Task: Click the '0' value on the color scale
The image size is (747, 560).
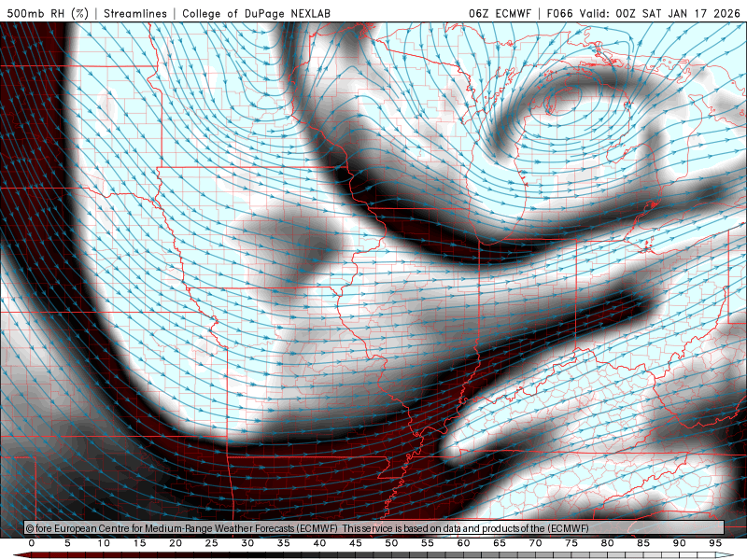Action: pos(32,543)
